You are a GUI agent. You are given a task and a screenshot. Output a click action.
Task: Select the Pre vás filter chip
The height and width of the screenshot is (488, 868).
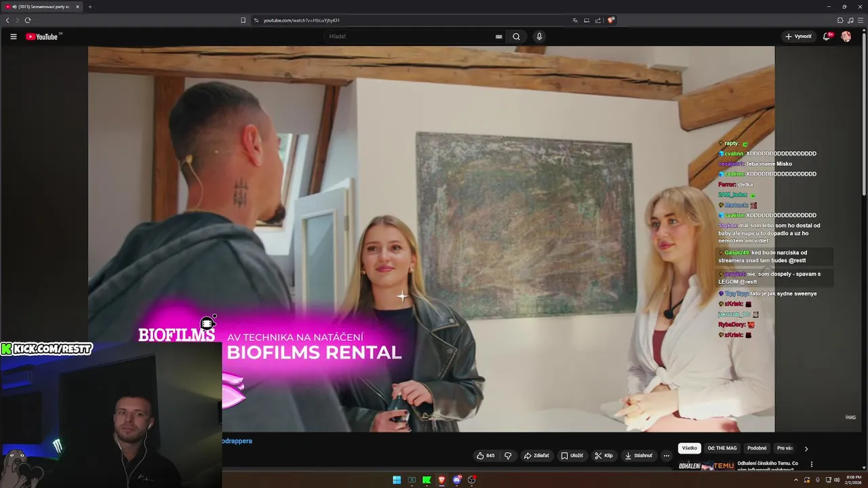[785, 448]
